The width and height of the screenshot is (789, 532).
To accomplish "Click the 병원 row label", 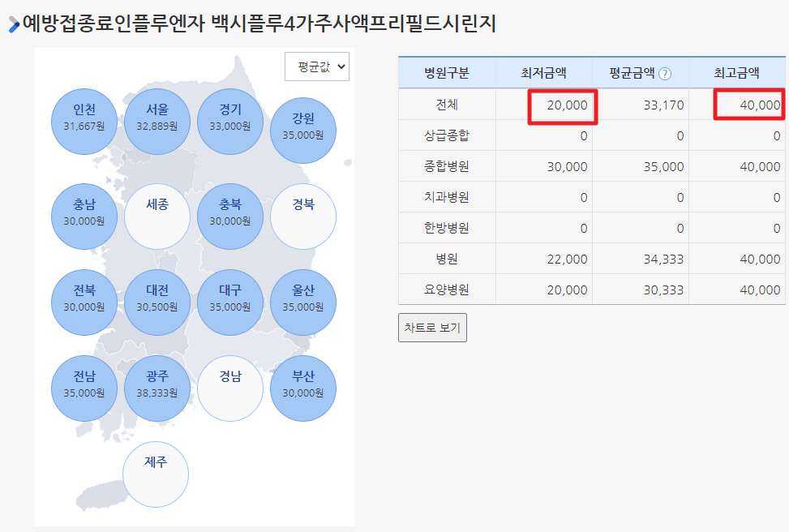I will 447,259.
